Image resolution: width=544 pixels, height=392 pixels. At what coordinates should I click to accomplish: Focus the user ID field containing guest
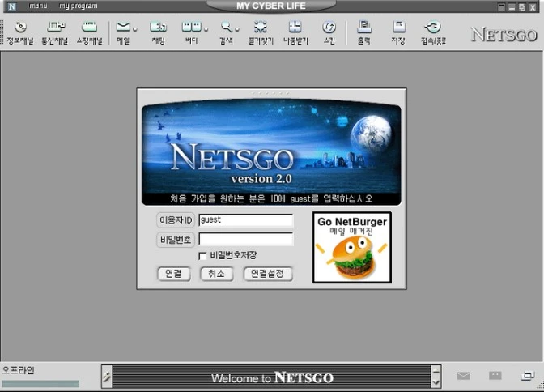pos(246,220)
